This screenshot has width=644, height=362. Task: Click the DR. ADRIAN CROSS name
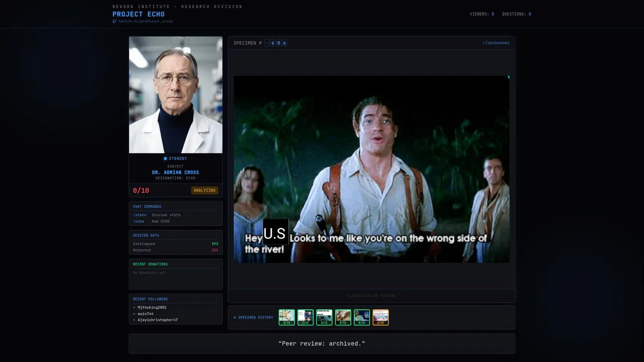(x=176, y=172)
